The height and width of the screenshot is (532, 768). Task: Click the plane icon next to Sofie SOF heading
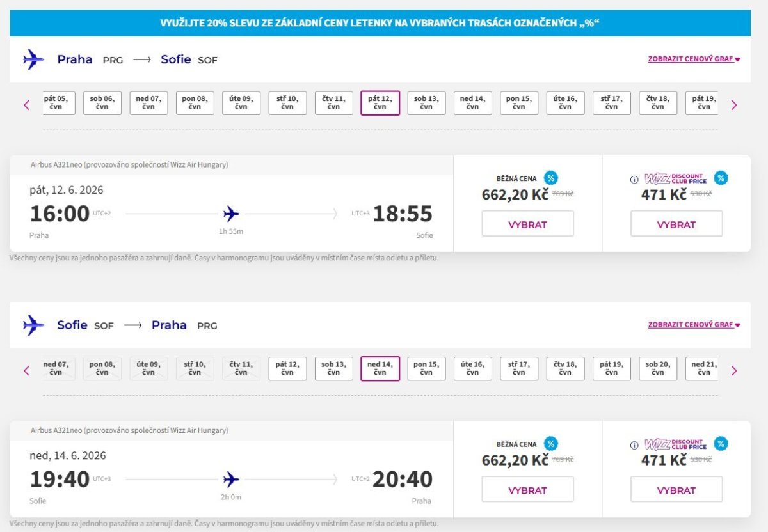33,325
